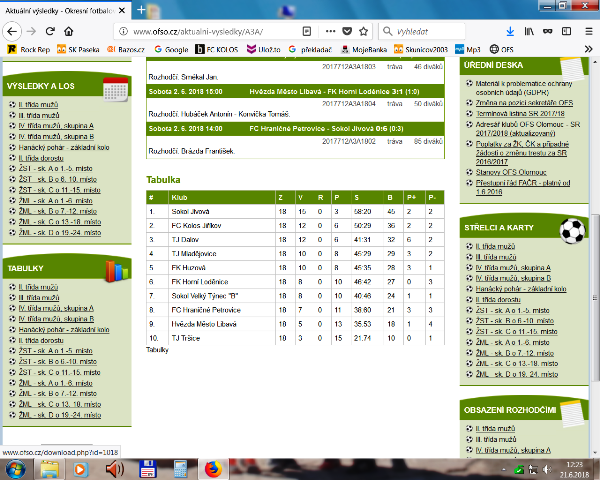Open IV. třída mužů, skupina B under Tabulky
600x480 pixels.
56,319
